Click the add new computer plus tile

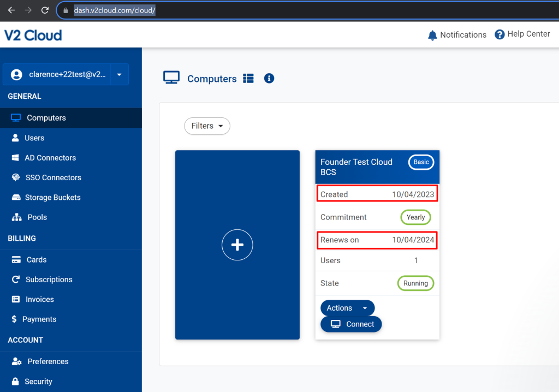pyautogui.click(x=237, y=245)
